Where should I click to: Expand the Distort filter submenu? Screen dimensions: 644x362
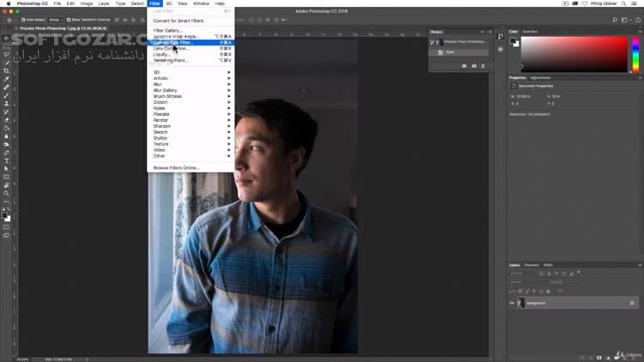[191, 102]
